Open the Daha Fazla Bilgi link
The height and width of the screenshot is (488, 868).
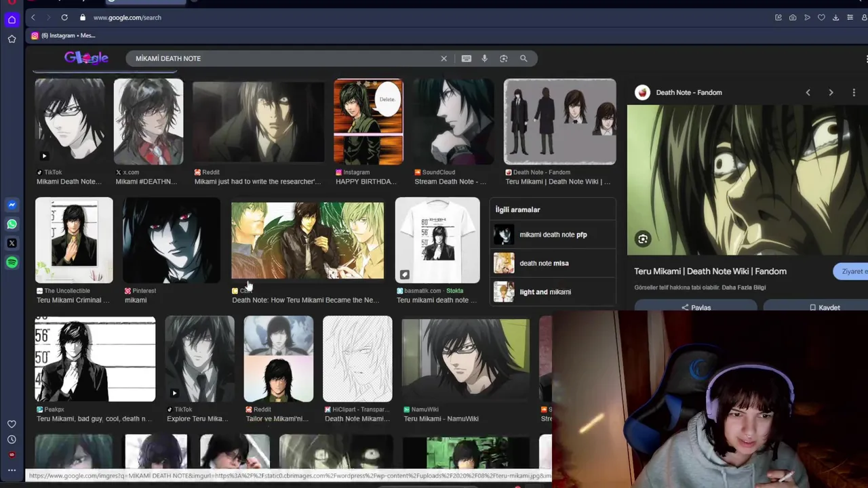743,287
